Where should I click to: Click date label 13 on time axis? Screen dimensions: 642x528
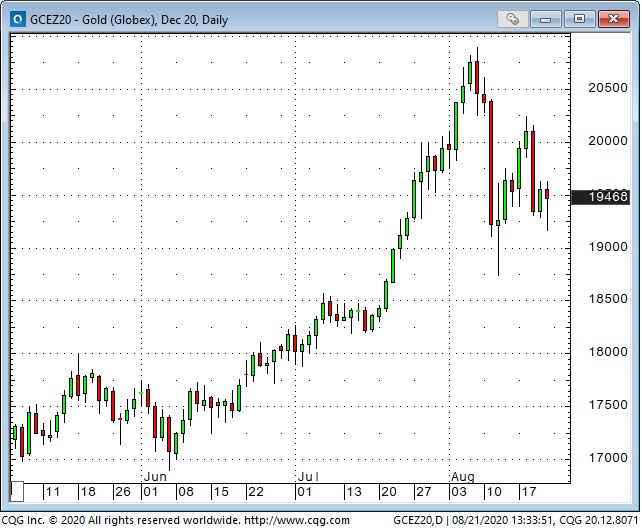click(354, 492)
